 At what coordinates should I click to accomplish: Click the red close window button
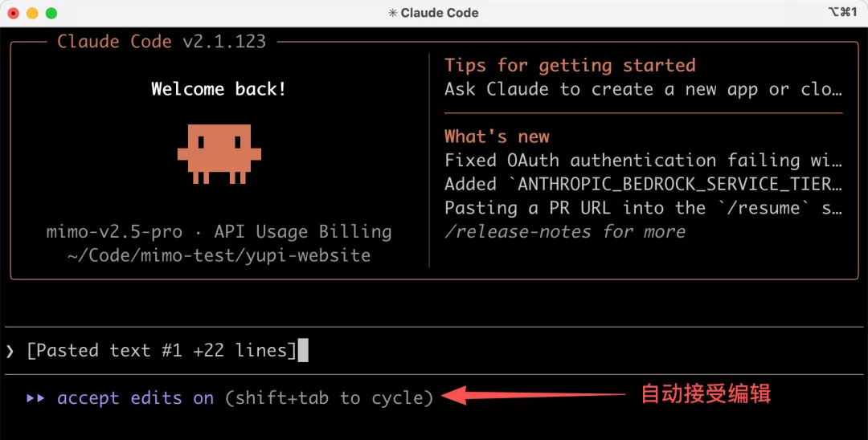pyautogui.click(x=14, y=13)
